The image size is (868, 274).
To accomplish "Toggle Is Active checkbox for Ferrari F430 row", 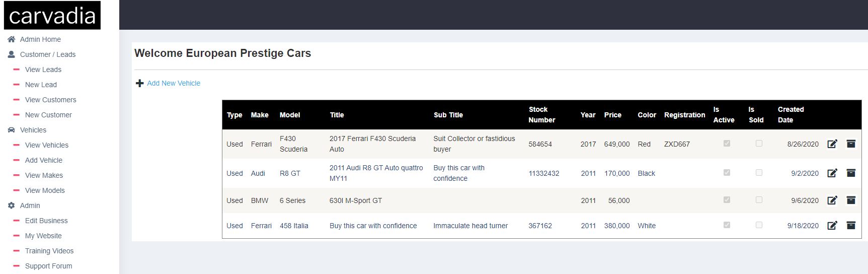I will click(x=727, y=144).
